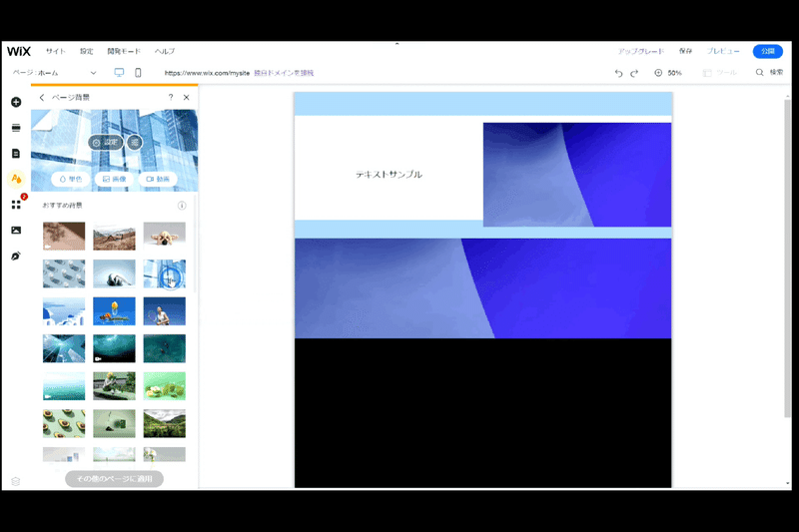Screen dimensions: 799x532
Task: Open the Pages document icon in sidebar
Action: point(16,154)
